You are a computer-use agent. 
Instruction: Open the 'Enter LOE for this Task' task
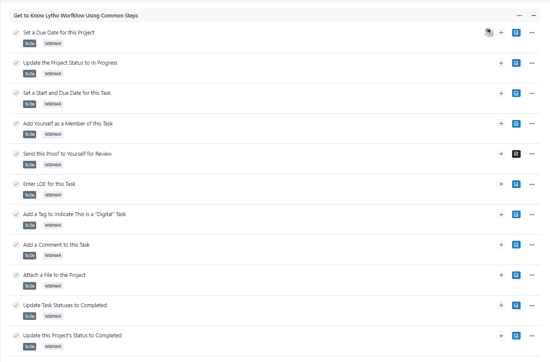49,184
